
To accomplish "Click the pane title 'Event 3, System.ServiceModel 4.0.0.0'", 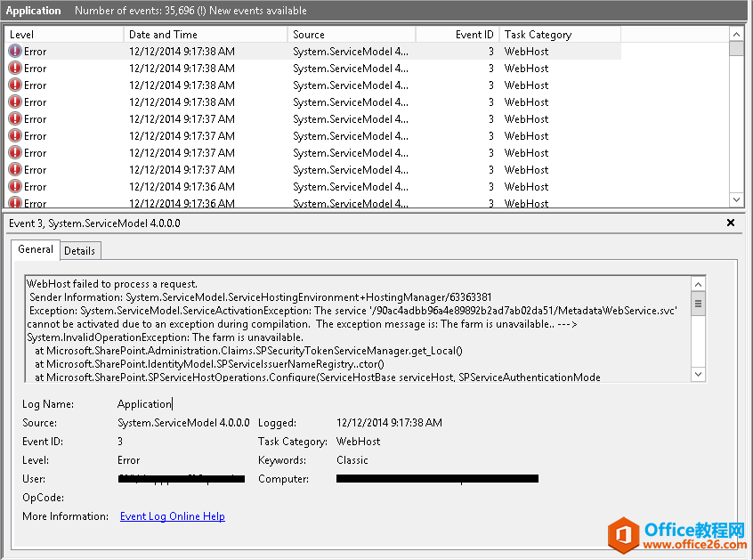I will (x=94, y=223).
